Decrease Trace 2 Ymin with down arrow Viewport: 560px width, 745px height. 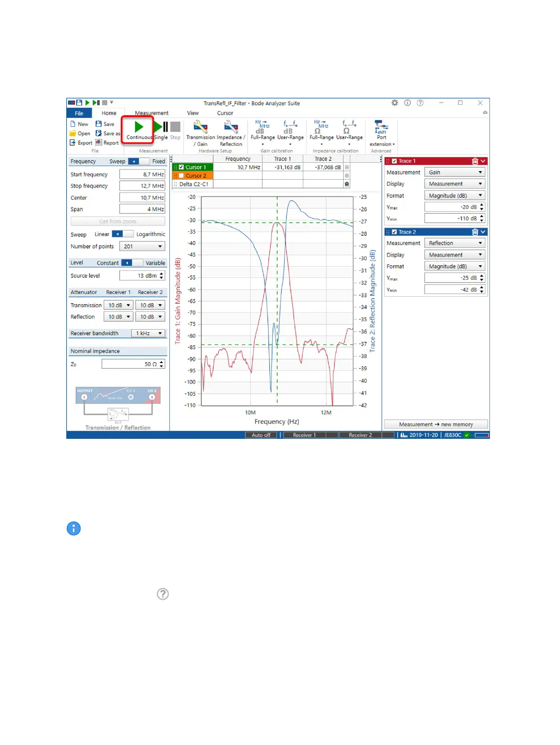481,292
